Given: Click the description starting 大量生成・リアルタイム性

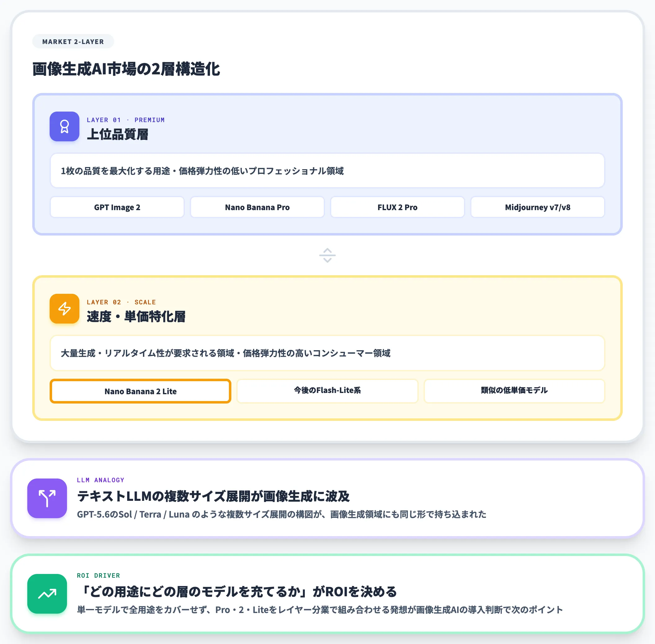Looking at the screenshot, I should (225, 353).
